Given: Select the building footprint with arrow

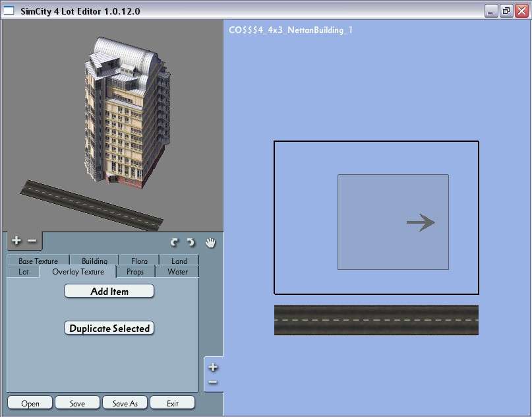Looking at the screenshot, I should pos(393,222).
